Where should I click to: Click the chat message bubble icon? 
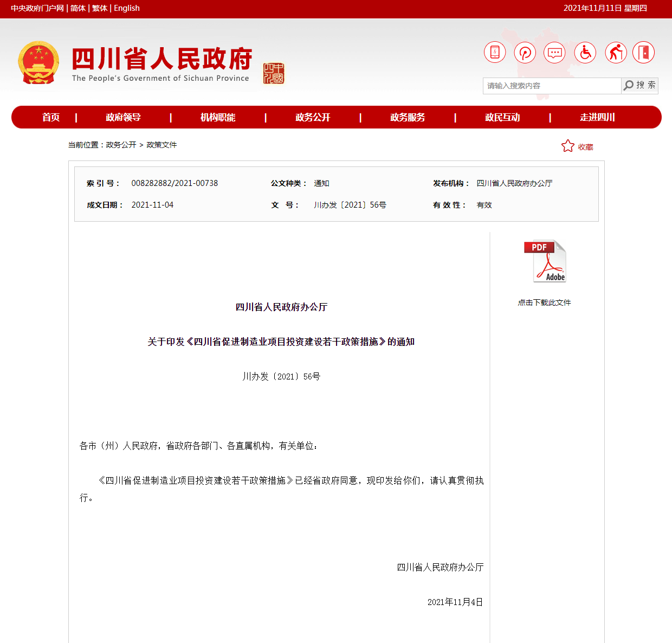point(554,53)
